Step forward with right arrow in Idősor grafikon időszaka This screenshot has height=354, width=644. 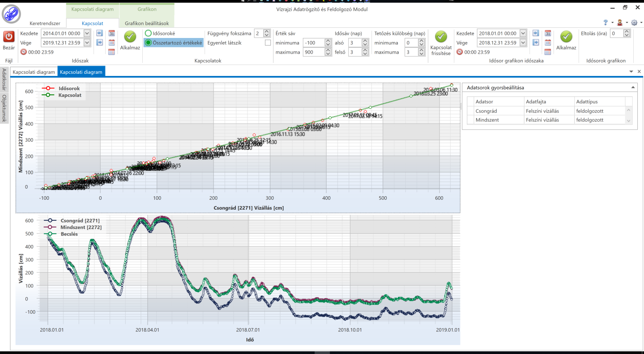pos(535,42)
